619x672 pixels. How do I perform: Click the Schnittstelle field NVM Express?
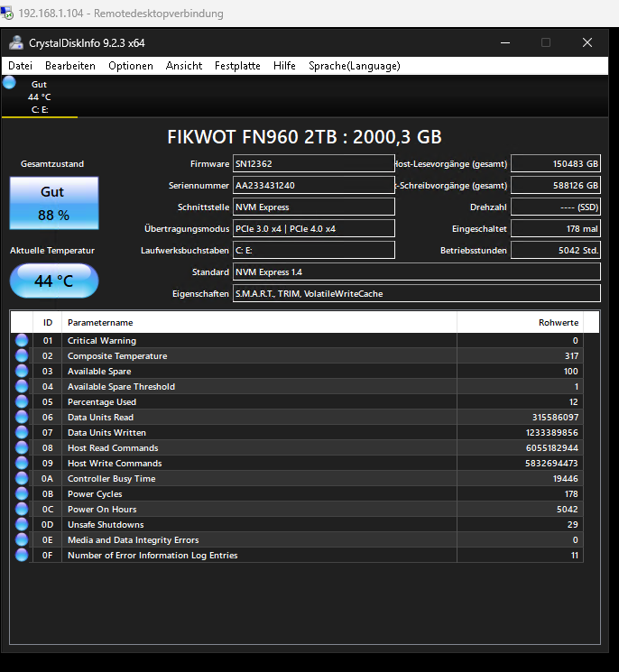point(314,207)
